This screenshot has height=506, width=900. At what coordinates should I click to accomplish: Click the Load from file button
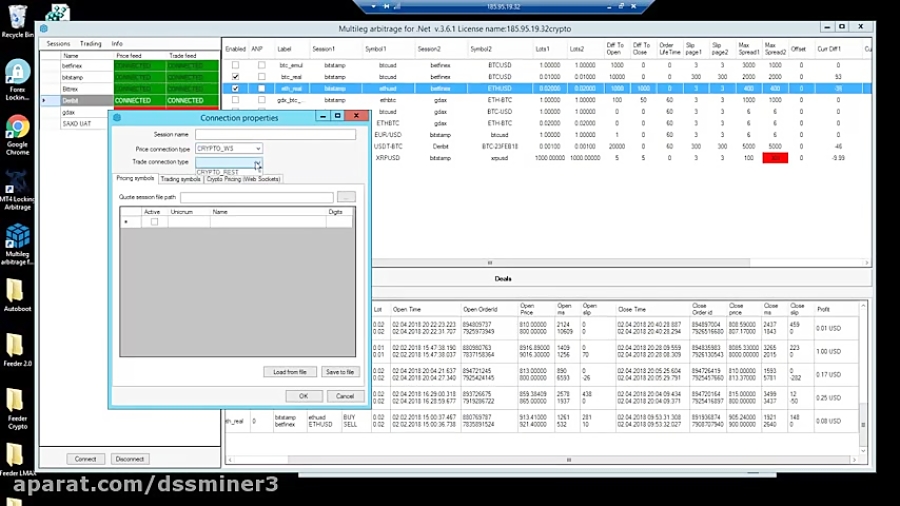pyautogui.click(x=290, y=372)
